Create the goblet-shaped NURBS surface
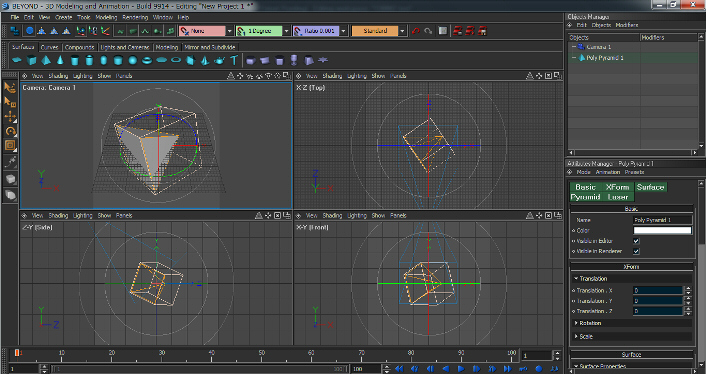 click(x=294, y=60)
